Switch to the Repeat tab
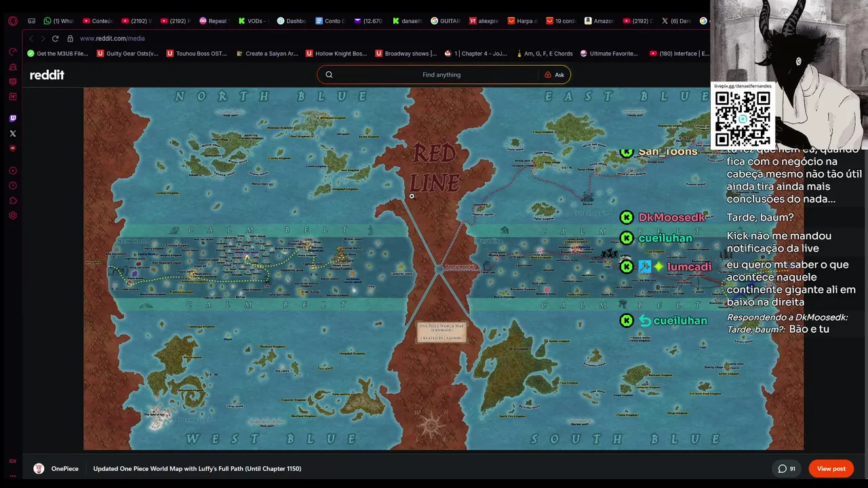Viewport: 868px width, 488px height. (213, 21)
